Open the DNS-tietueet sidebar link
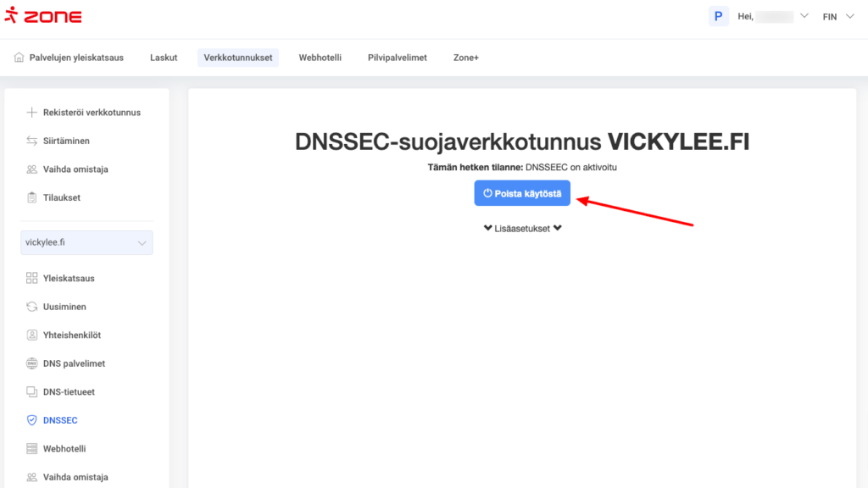Image resolution: width=868 pixels, height=488 pixels. click(x=69, y=392)
